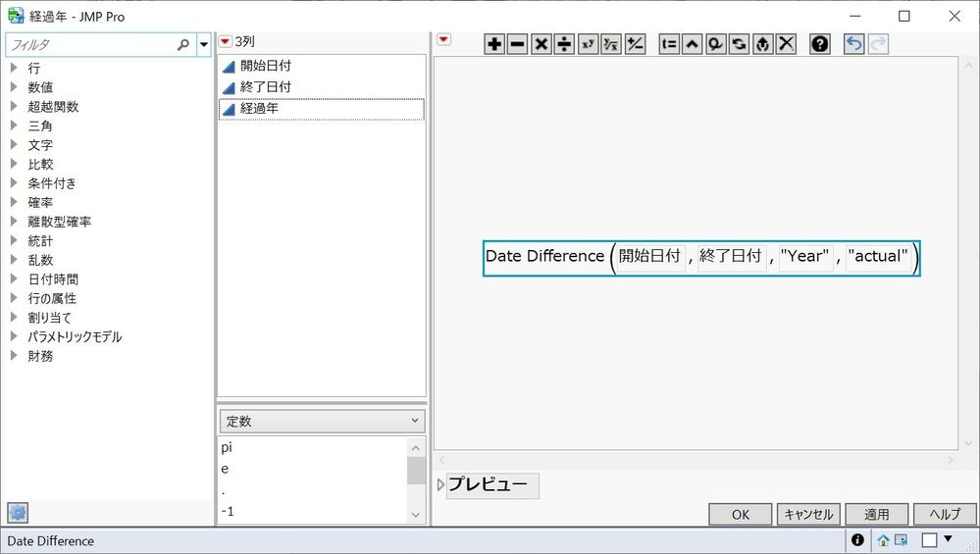This screenshot has height=554, width=980.
Task: Open the gear settings icon below the function list
Action: 18,513
